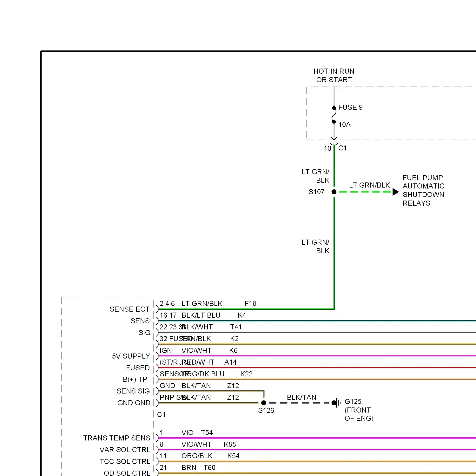Select the VIO/WHT label in the K88 row
This screenshot has height=476, width=476.
[x=196, y=444]
